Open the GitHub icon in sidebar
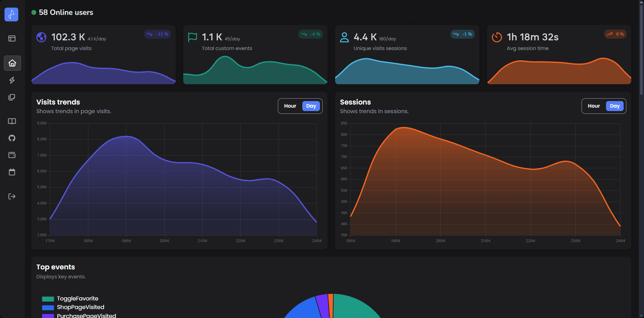 [x=12, y=138]
